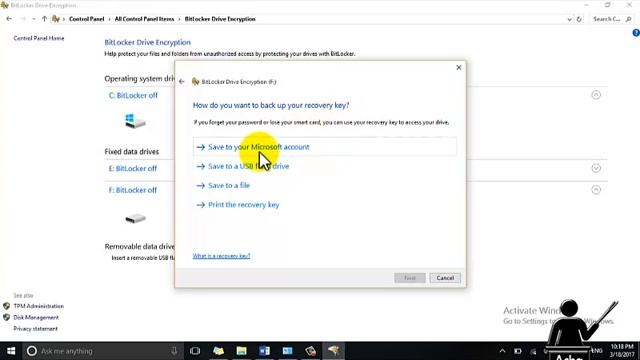Click the Control Panel breadcrumb
The height and width of the screenshot is (360, 640).
click(x=87, y=19)
